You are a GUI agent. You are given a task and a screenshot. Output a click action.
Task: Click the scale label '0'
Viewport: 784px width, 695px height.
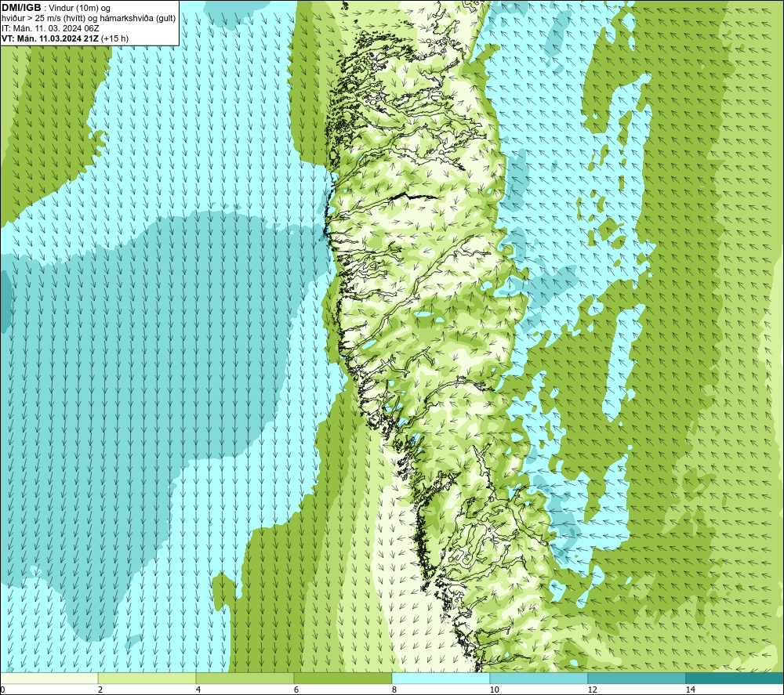point(3,690)
